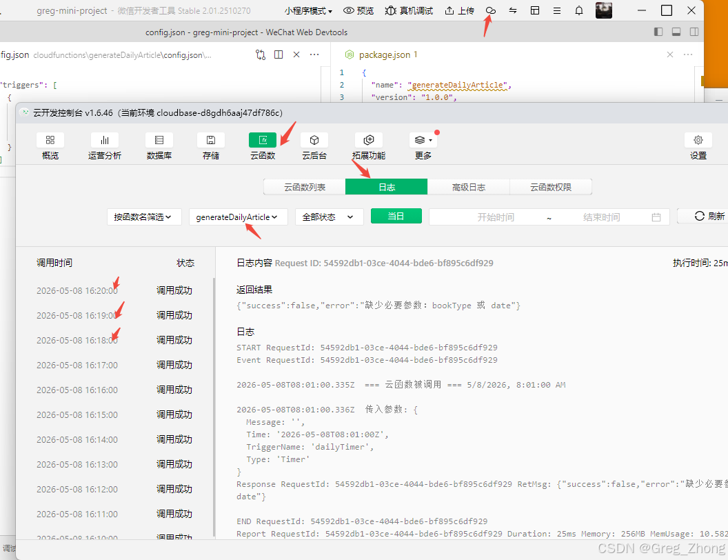Select the package.json tab
The width and height of the screenshot is (728, 560).
click(x=381, y=54)
